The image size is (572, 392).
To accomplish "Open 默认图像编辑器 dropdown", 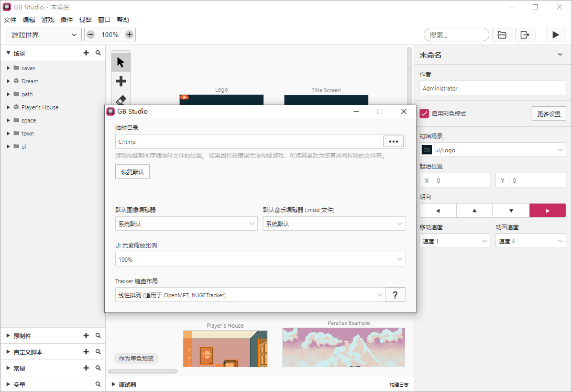I will 186,223.
